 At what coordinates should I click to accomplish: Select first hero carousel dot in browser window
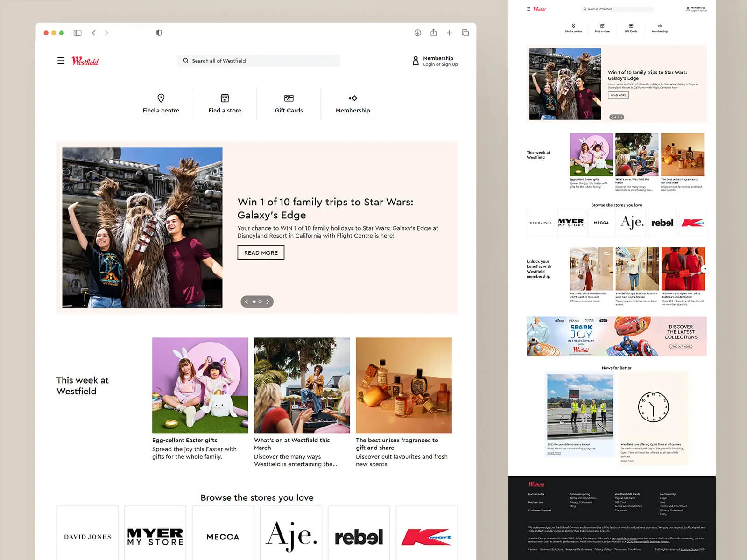click(254, 301)
